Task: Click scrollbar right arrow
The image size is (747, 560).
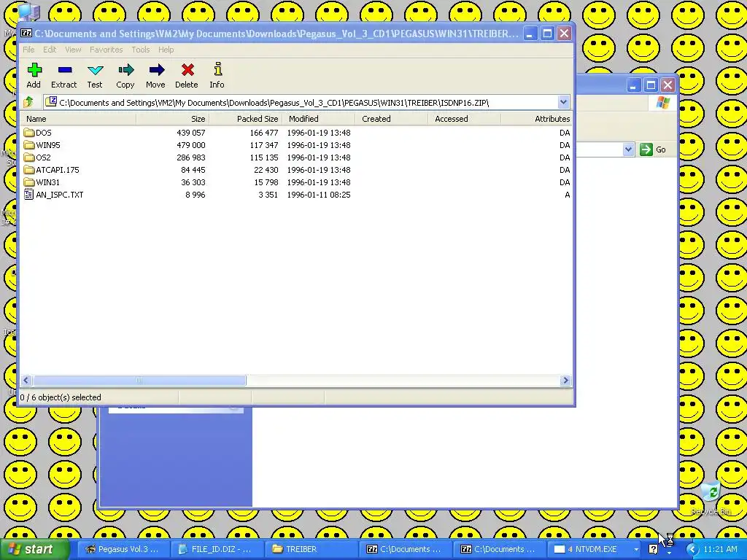Action: click(565, 380)
